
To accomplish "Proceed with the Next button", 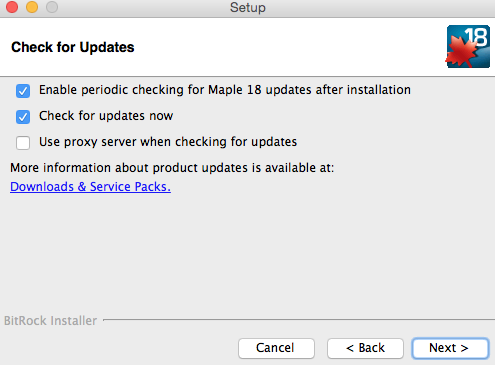I will click(x=450, y=348).
